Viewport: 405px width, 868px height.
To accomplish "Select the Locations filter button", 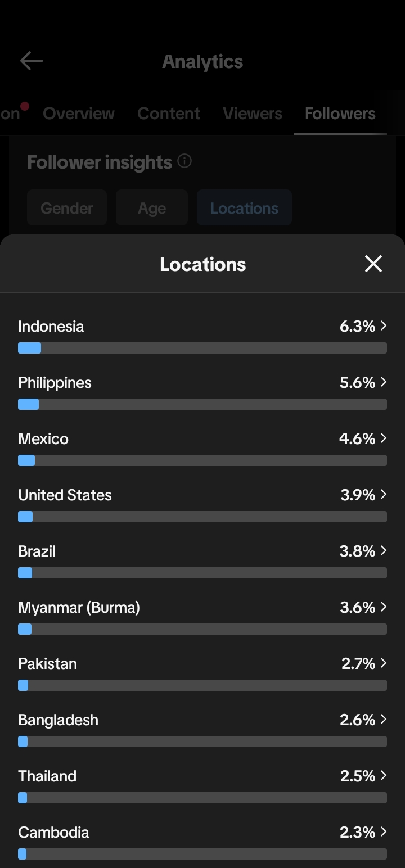I will pos(244,207).
